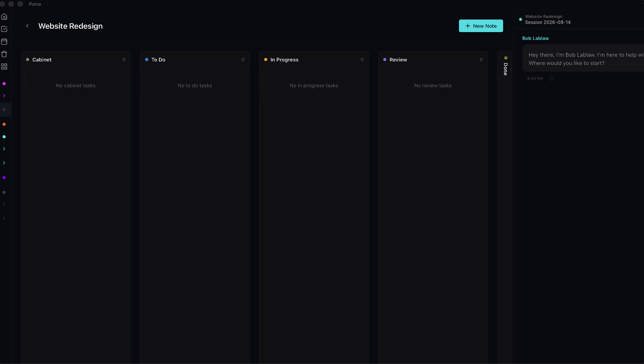Click the green dot on Done column
The height and width of the screenshot is (364, 644).
506,58
